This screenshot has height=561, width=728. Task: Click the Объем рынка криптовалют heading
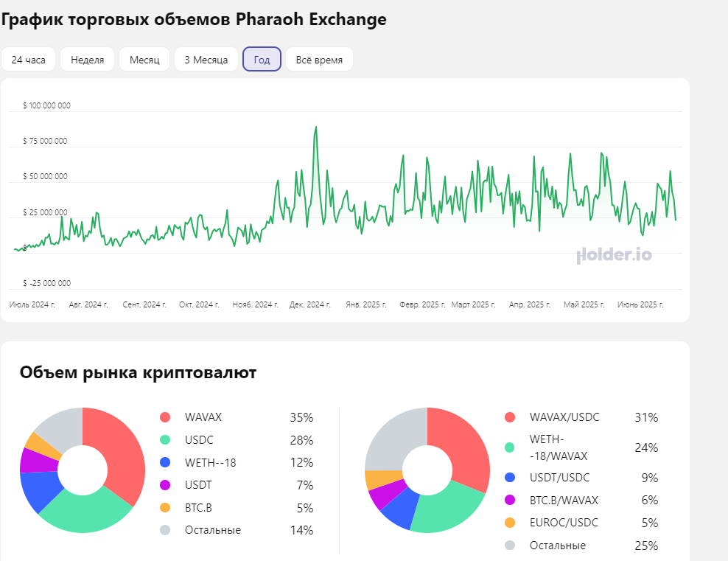(x=138, y=372)
